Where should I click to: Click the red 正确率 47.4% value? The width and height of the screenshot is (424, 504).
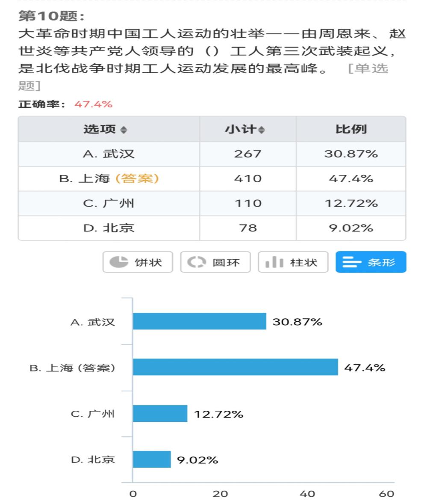94,104
